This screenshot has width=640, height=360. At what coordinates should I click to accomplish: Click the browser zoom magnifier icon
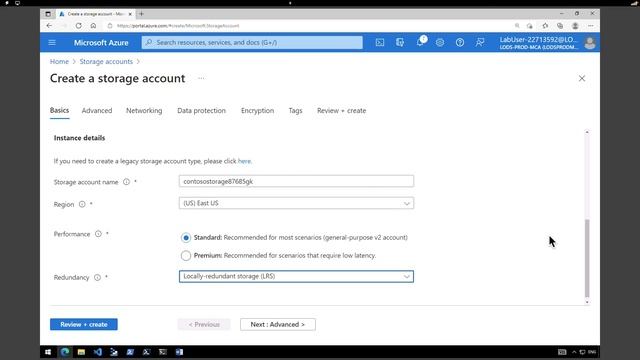[517, 26]
